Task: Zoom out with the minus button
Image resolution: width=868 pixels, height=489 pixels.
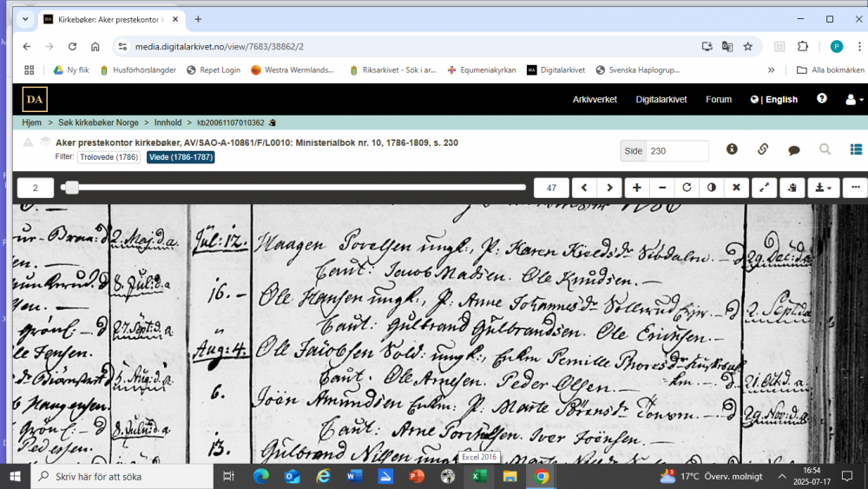Action: pos(662,188)
